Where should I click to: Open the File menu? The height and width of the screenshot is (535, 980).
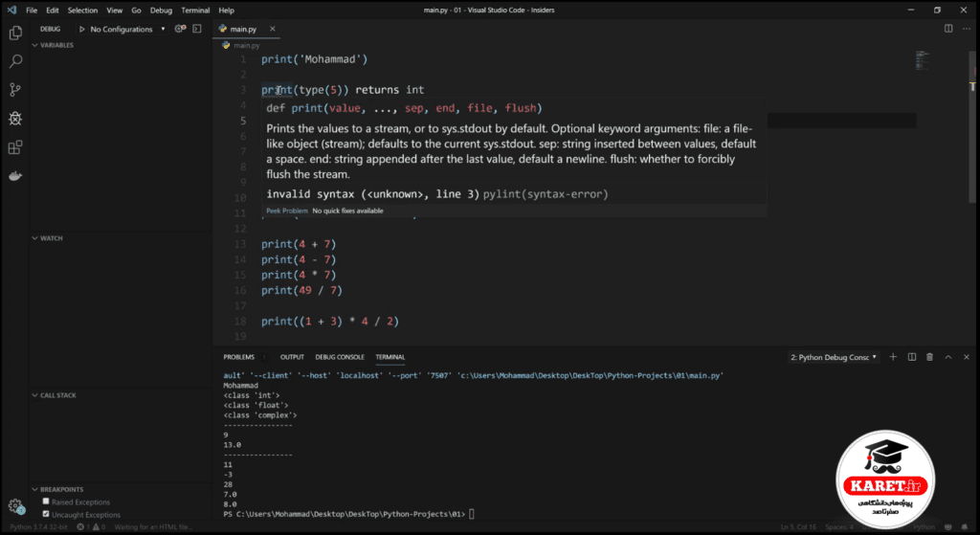(x=32, y=10)
